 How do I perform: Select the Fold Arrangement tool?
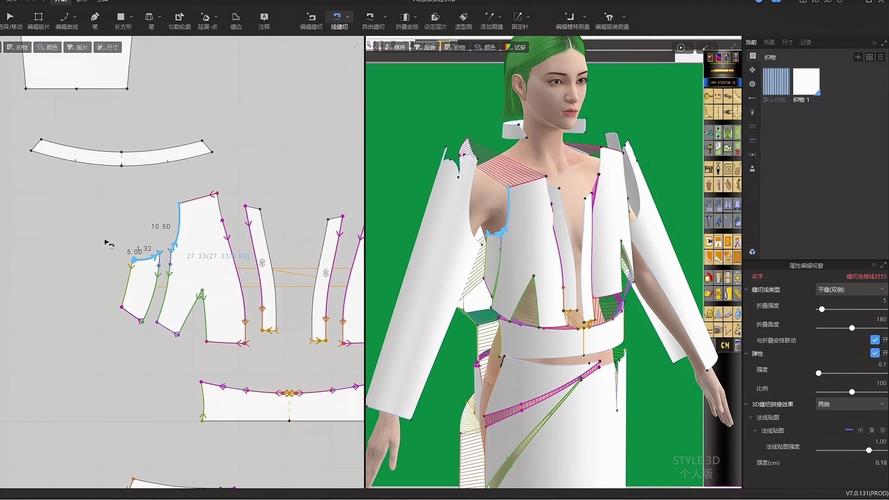click(x=406, y=20)
